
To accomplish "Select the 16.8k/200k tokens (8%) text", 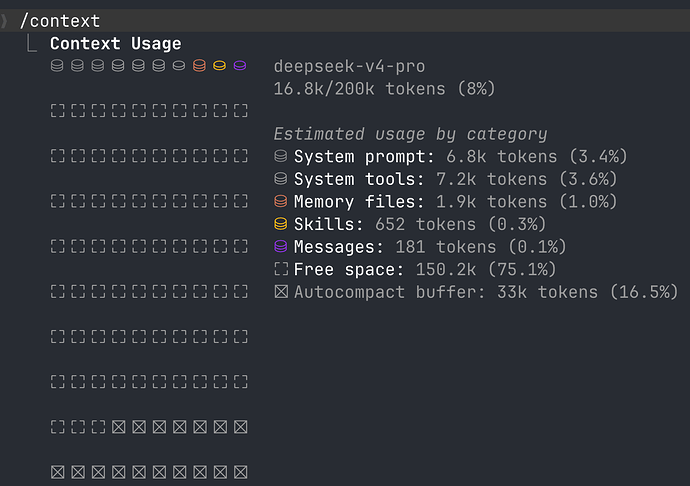I will pos(384,89).
